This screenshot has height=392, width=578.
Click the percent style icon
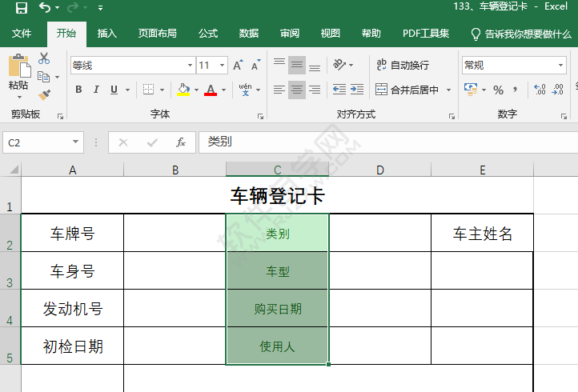[498, 90]
